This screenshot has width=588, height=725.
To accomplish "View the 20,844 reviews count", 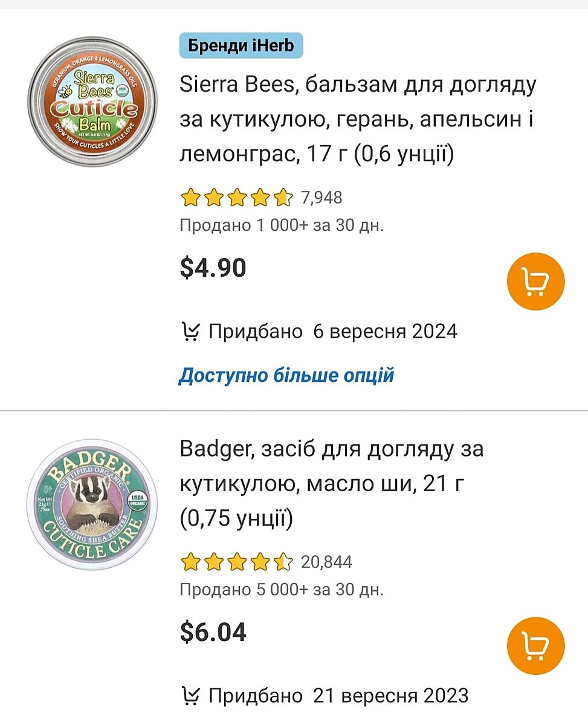I will (326, 562).
